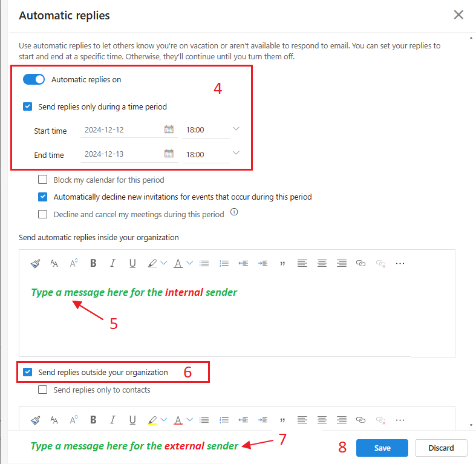Click Quote icon in the internal reply toolbar
Viewport: 476px width, 464px height.
(282, 263)
